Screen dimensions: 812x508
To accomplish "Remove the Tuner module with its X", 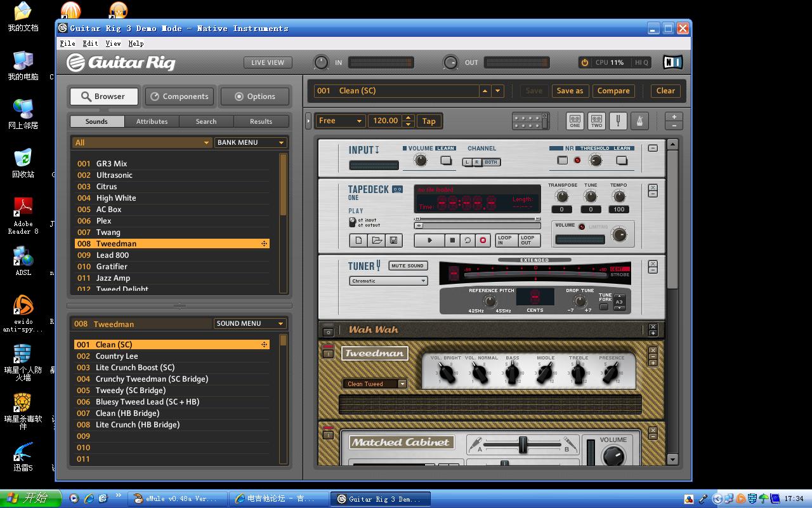I will tap(653, 262).
